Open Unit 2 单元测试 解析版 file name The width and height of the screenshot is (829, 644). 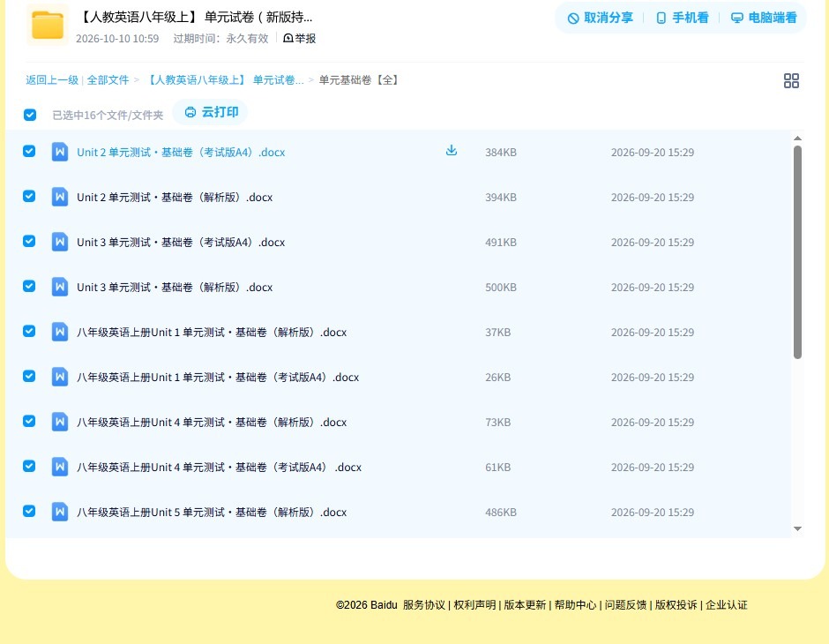coord(175,198)
